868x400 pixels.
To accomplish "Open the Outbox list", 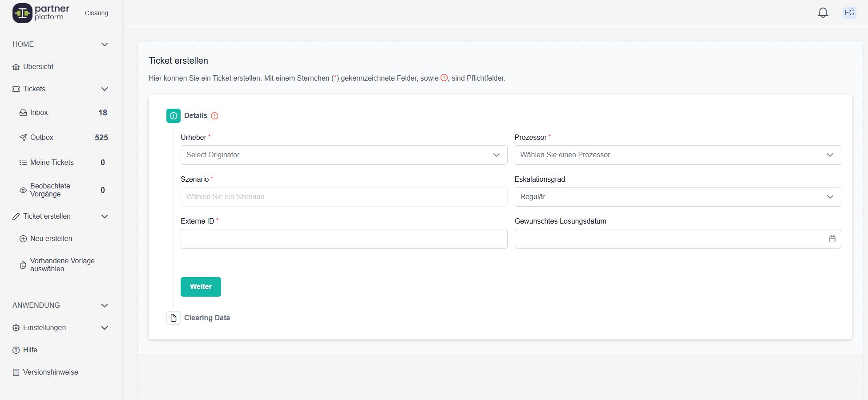I will 42,138.
